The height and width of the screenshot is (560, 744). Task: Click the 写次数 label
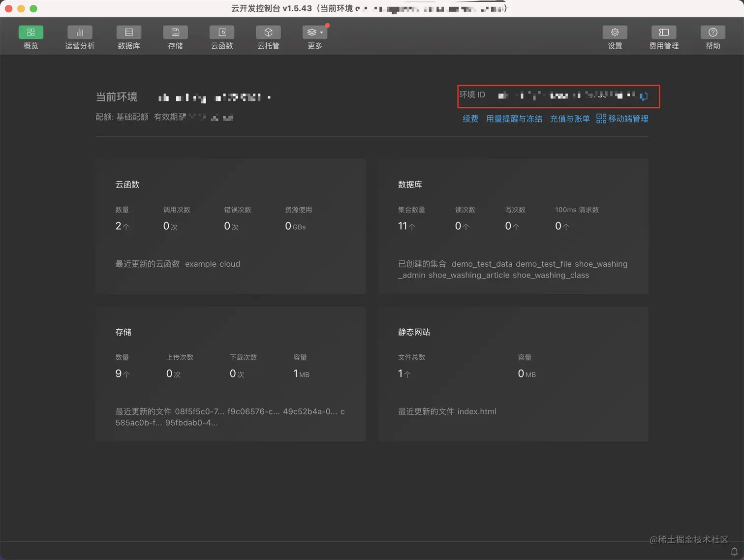point(515,210)
